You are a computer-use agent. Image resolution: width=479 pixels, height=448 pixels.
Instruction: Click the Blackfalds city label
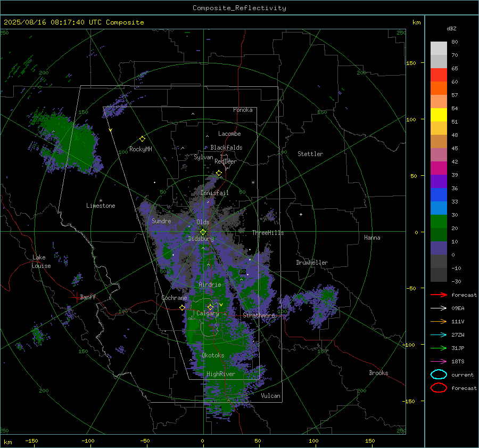pos(226,148)
